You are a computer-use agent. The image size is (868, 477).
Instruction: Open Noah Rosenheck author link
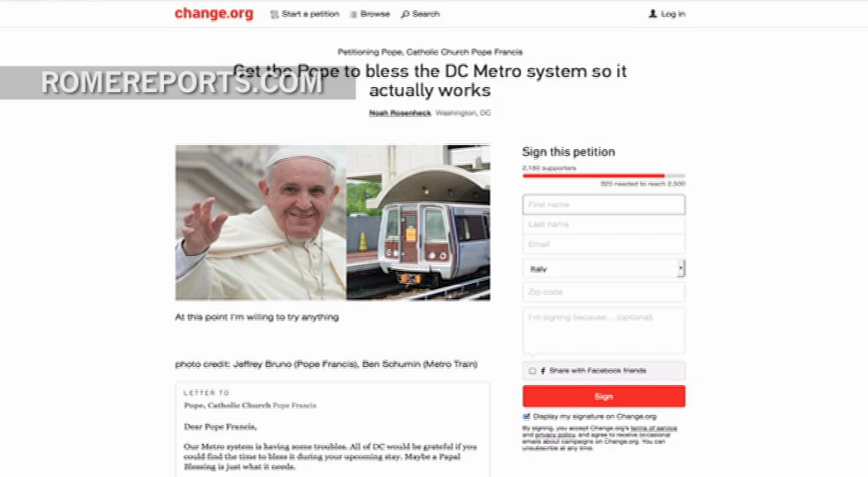[400, 113]
